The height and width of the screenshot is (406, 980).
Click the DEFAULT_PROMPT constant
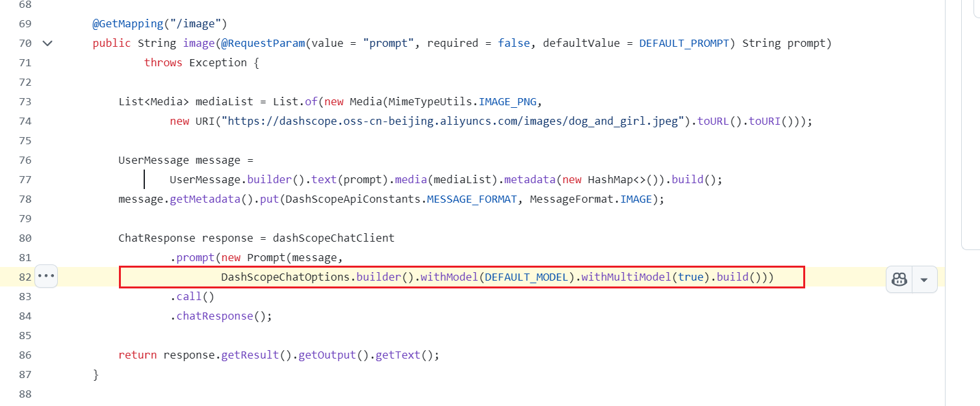pyautogui.click(x=684, y=44)
